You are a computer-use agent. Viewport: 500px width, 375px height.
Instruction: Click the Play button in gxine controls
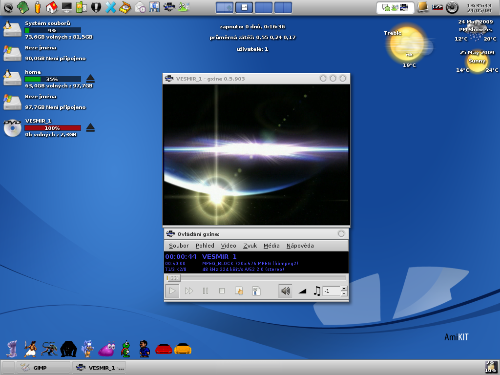click(172, 291)
